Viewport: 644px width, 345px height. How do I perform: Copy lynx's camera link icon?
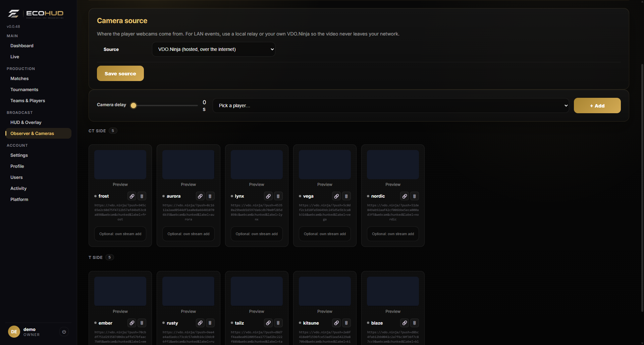coord(268,196)
